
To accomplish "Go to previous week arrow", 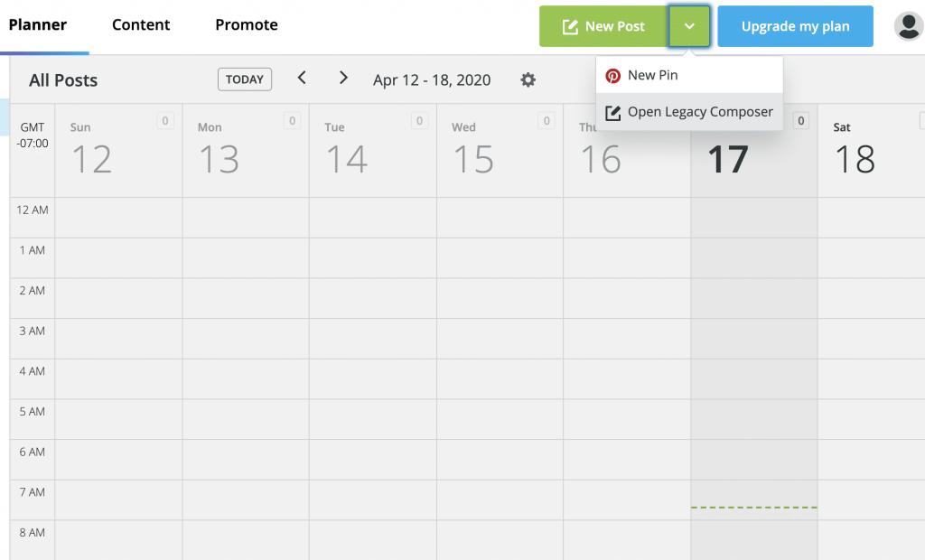I will click(x=302, y=78).
